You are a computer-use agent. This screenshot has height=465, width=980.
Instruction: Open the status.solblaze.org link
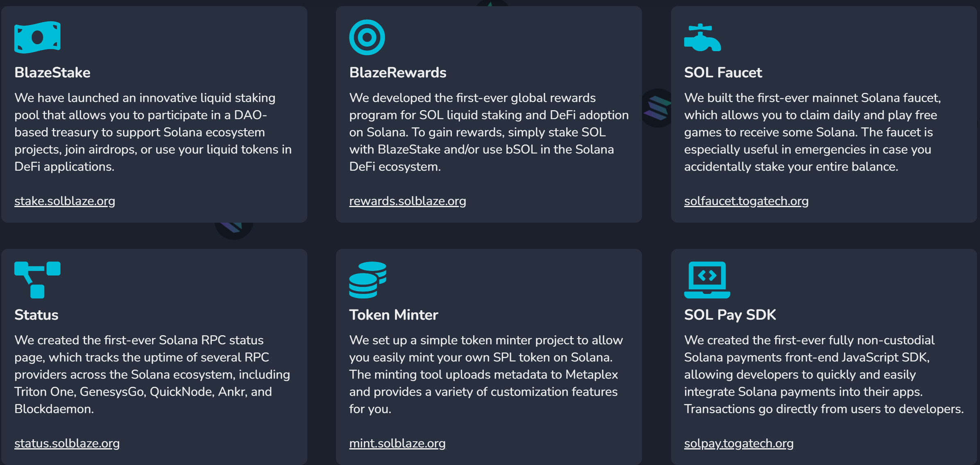(67, 443)
